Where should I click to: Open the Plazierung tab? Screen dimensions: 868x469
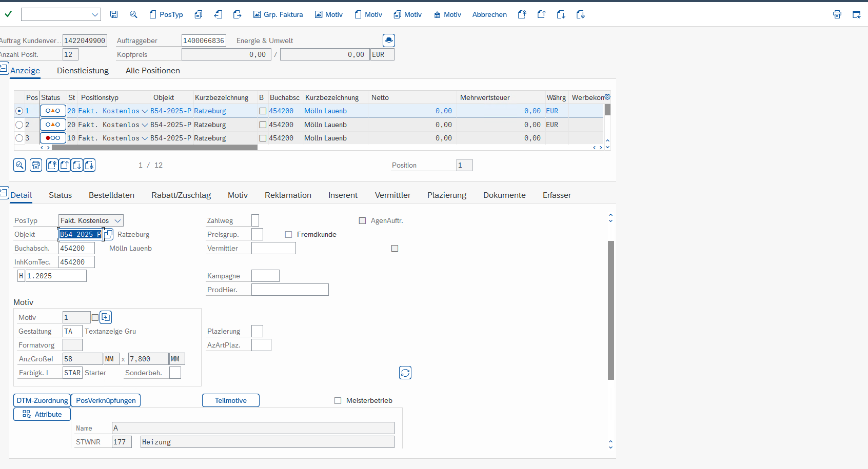[447, 195]
